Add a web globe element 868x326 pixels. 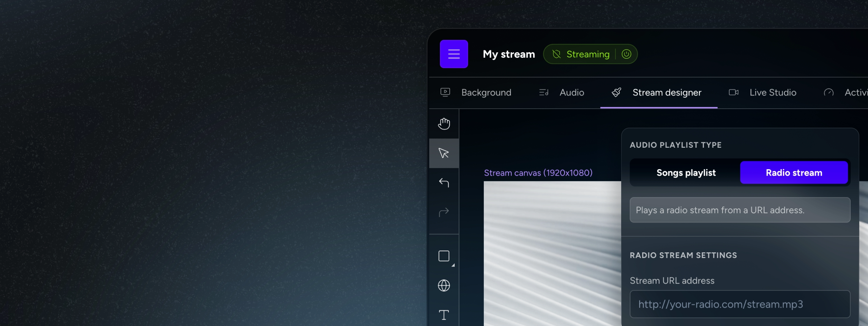coord(444,286)
